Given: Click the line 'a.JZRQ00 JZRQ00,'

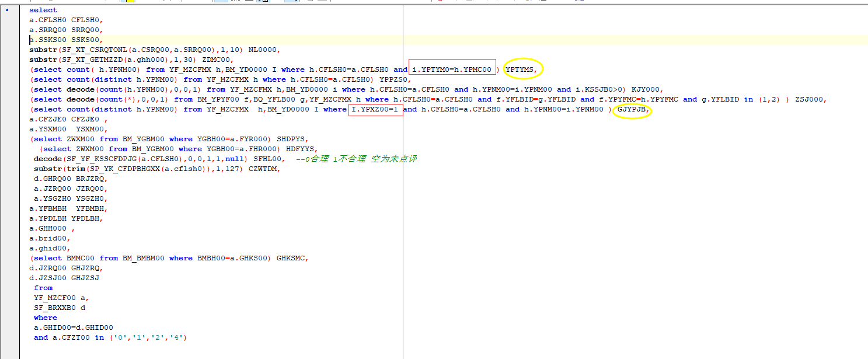Looking at the screenshot, I should (71, 189).
